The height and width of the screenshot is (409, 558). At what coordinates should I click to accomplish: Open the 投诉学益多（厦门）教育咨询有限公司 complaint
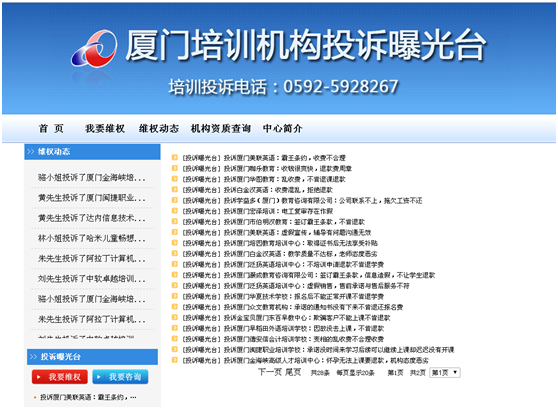pyautogui.click(x=302, y=200)
